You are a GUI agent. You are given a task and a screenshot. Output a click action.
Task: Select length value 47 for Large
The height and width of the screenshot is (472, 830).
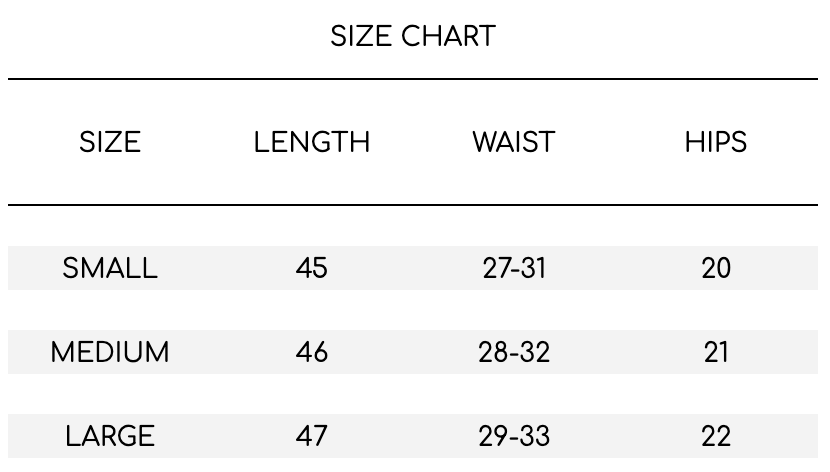tap(312, 436)
